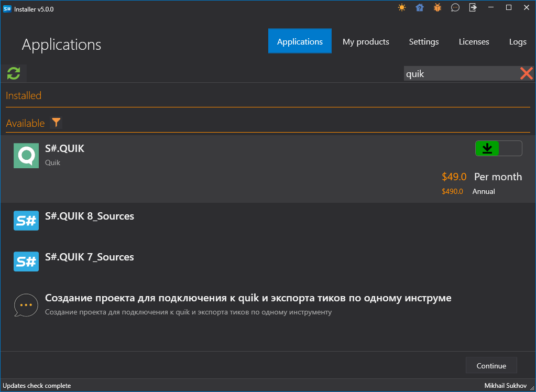The height and width of the screenshot is (392, 536).
Task: Click the Continue button
Action: pos(491,366)
